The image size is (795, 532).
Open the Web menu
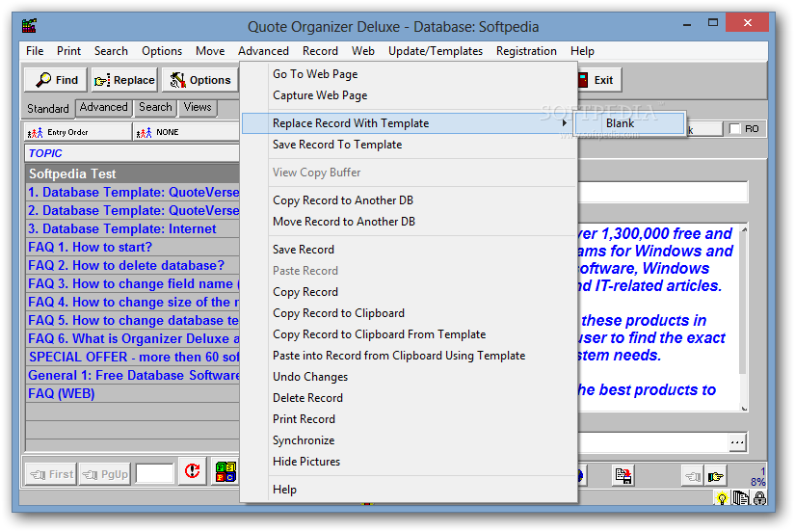pos(363,51)
